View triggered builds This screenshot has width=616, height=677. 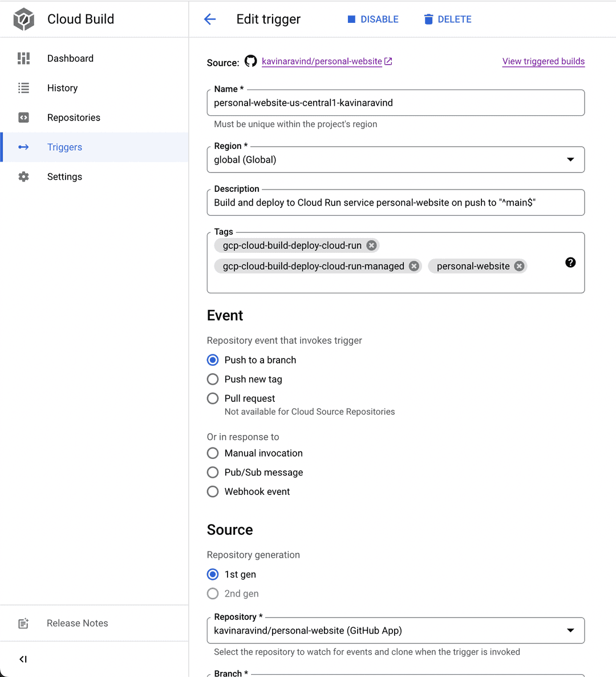click(x=544, y=61)
